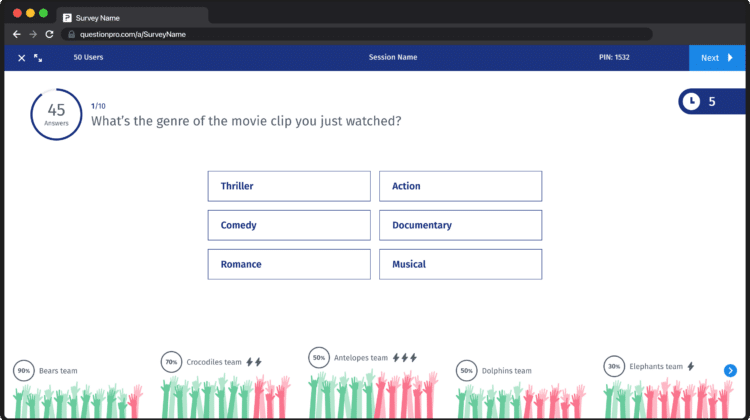Image resolution: width=750 pixels, height=420 pixels.
Task: Open the Bears team 90% badge
Action: point(22,370)
